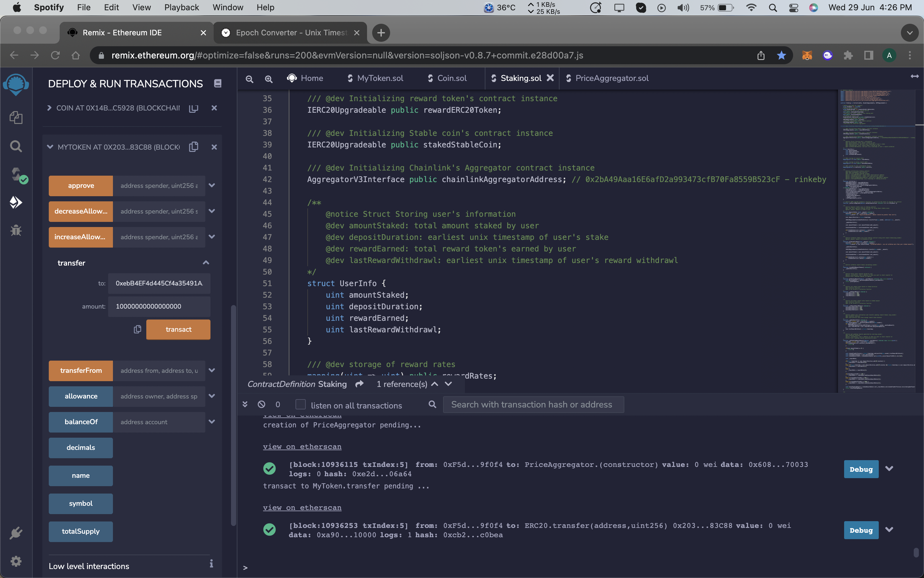This screenshot has height=578, width=924.
Task: Open Remix settings gear icon
Action: pyautogui.click(x=16, y=561)
